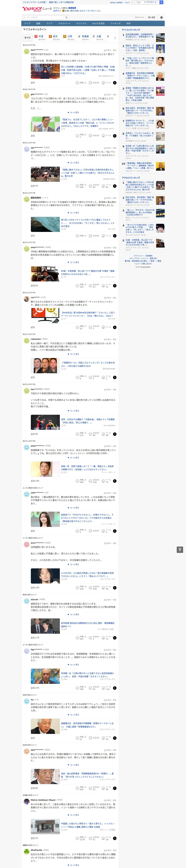Viewport: 186px width, 868px height.
Task: Click the ヘルプ link in header
Action: tap(127, 2)
